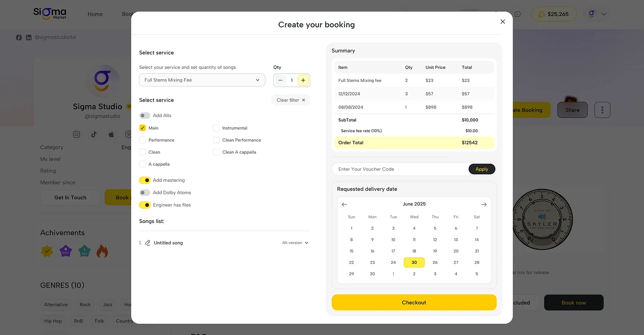The image size is (644, 335).
Task: Select the Rock genre tag
Action: (85, 305)
